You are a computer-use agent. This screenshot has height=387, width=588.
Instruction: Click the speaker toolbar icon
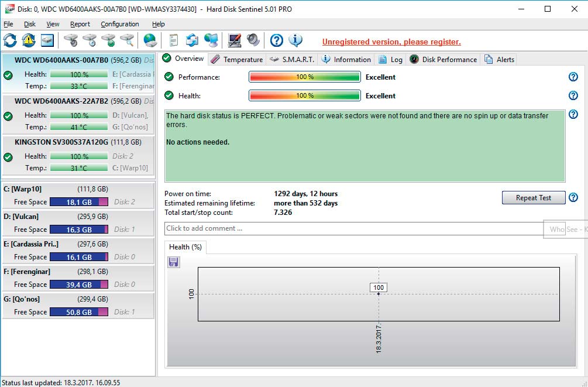pyautogui.click(x=253, y=40)
